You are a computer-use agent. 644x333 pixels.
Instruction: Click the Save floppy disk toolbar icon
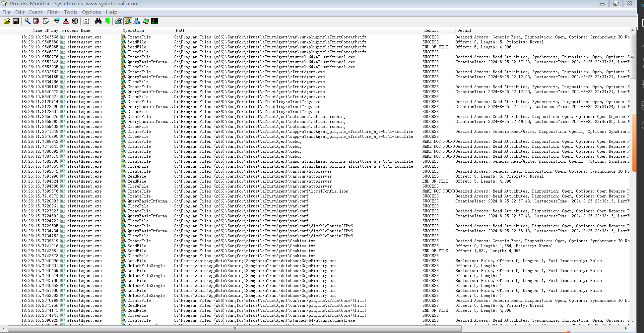[16, 21]
